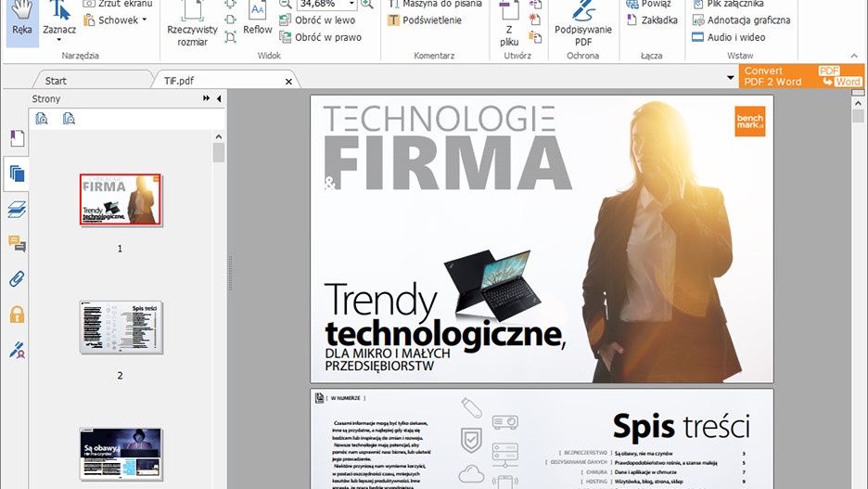This screenshot has width=868, height=489.
Task: Click thumbnail panel scroll up arrow
Action: 219,136
